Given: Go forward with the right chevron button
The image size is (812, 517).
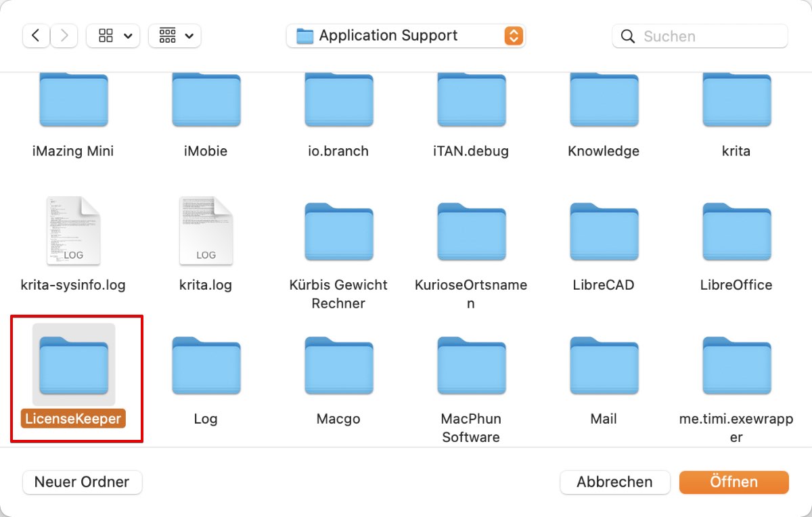Looking at the screenshot, I should (64, 36).
